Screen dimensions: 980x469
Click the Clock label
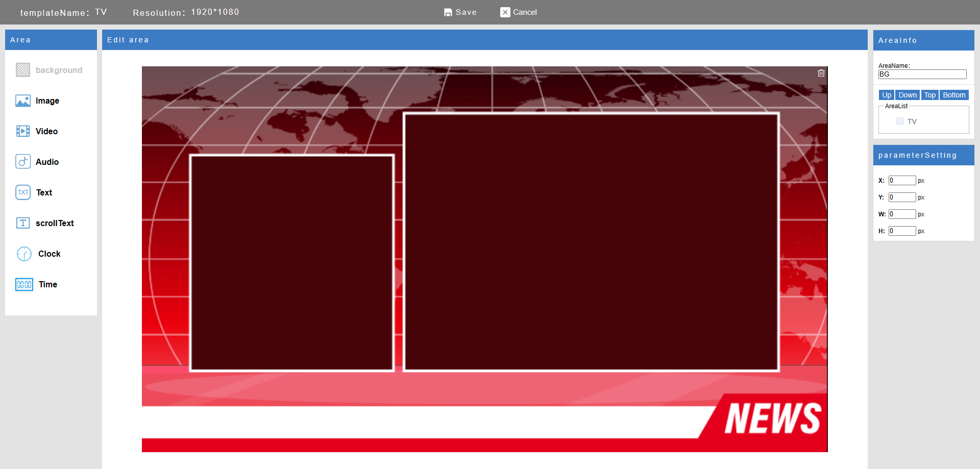(49, 254)
